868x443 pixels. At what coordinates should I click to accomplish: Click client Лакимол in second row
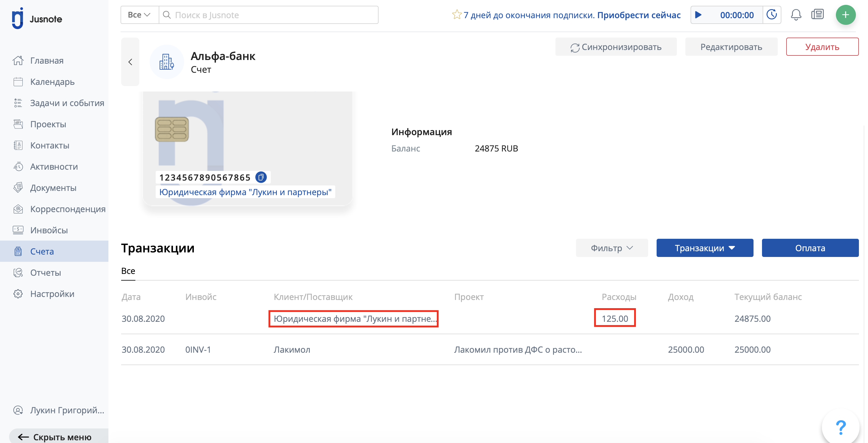[x=292, y=349]
